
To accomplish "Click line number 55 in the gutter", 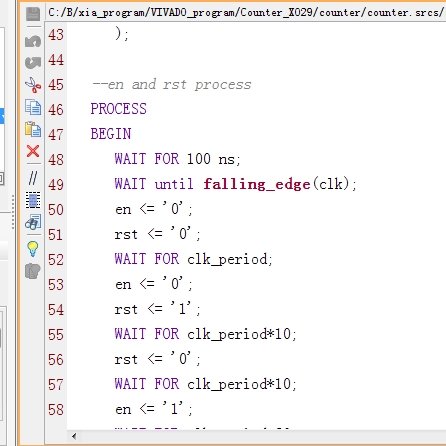I will 56,335.
